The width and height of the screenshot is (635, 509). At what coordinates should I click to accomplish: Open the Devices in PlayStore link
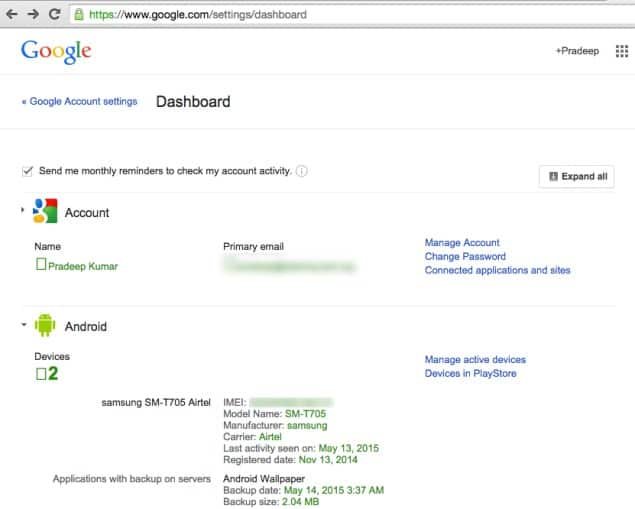470,373
